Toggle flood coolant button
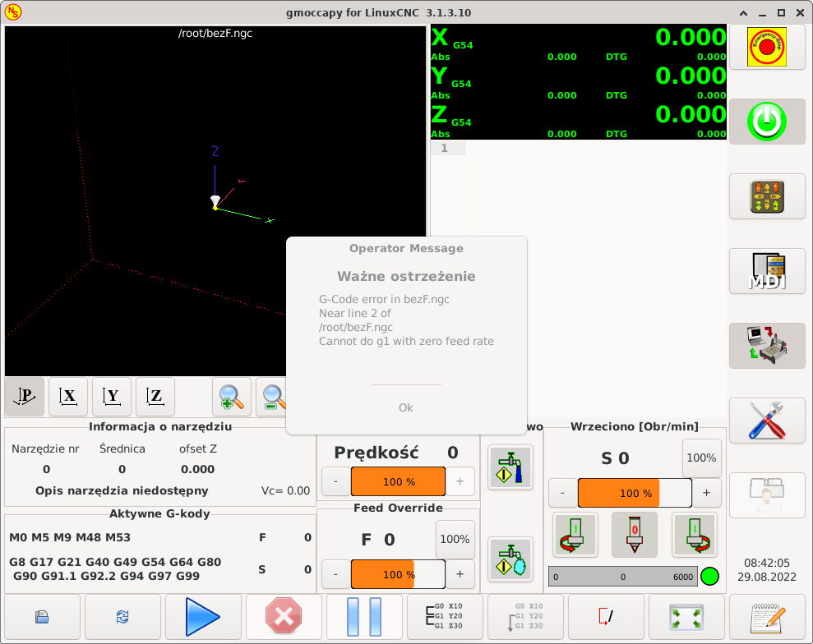The width and height of the screenshot is (813, 644). (510, 467)
